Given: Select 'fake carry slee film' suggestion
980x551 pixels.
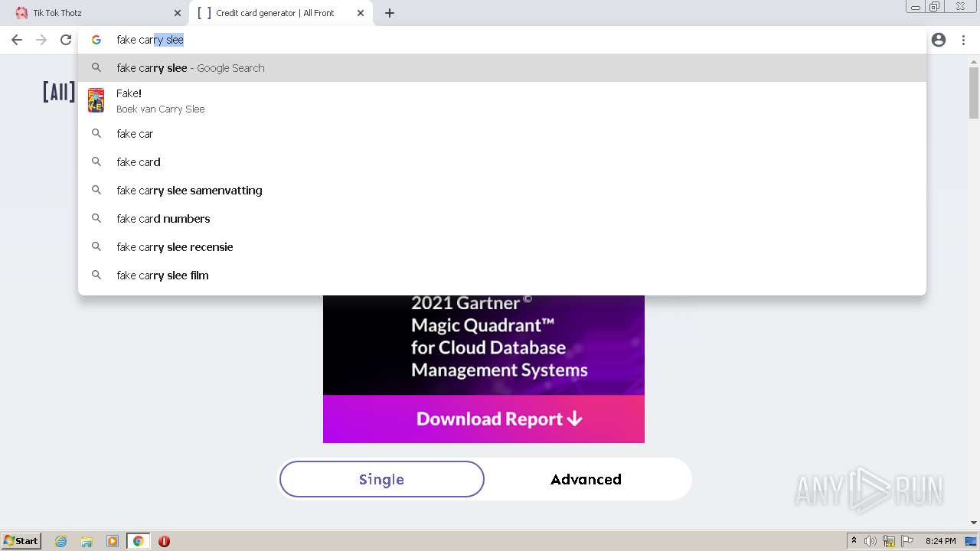Looking at the screenshot, I should 502,275.
